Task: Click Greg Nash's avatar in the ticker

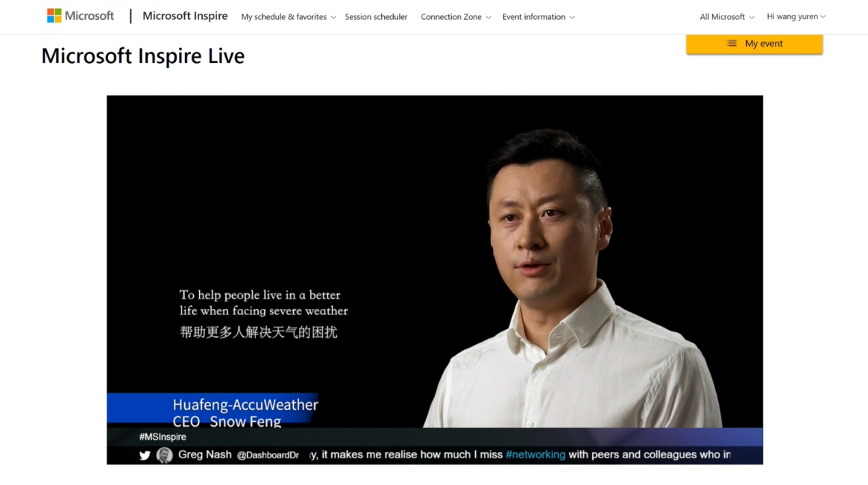Action: pos(164,455)
